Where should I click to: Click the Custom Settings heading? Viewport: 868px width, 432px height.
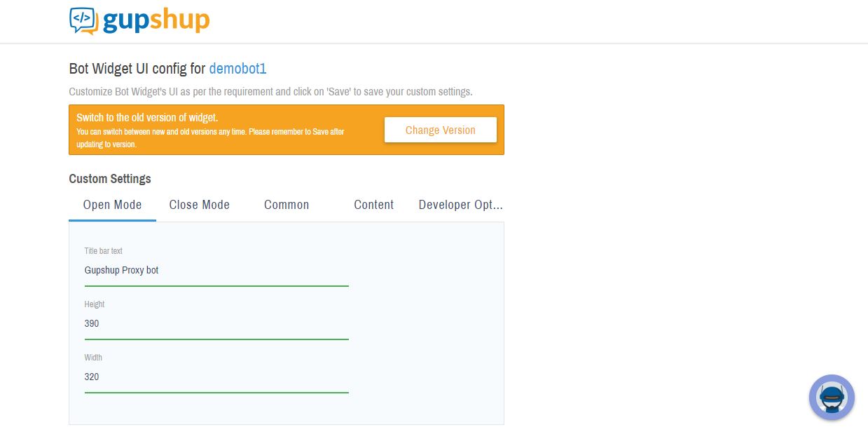tap(110, 179)
